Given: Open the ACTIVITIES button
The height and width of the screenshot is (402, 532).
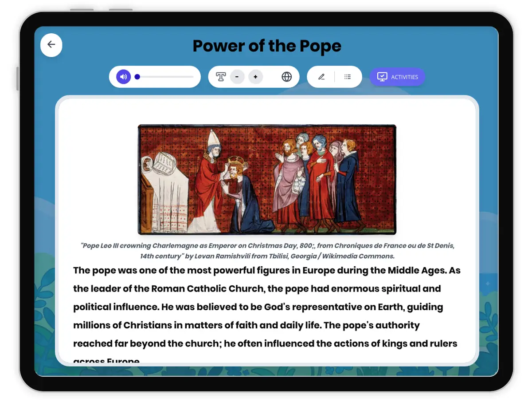Looking at the screenshot, I should coord(397,77).
